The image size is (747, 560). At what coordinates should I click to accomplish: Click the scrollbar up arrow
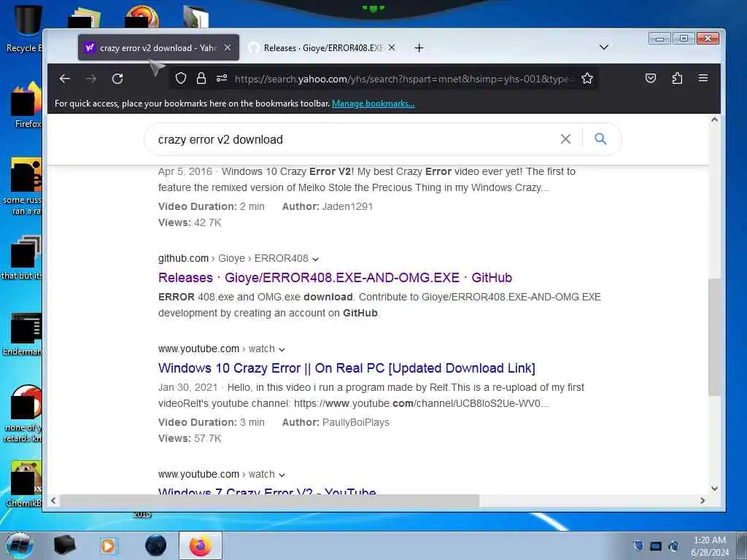tap(714, 120)
